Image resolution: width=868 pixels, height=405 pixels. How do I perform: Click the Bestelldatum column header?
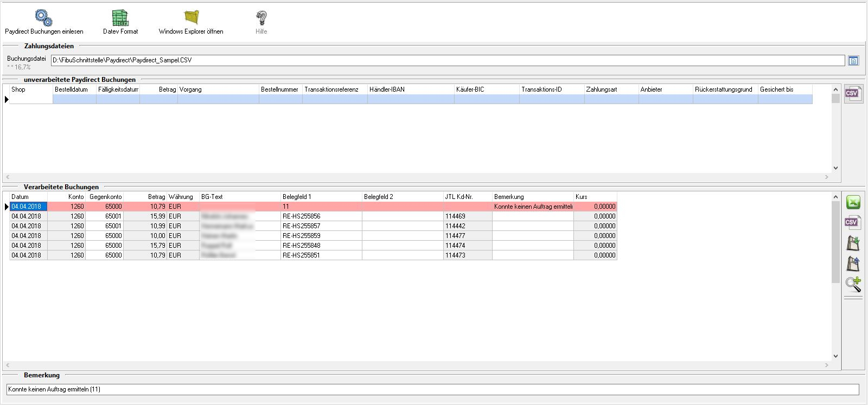(74, 89)
